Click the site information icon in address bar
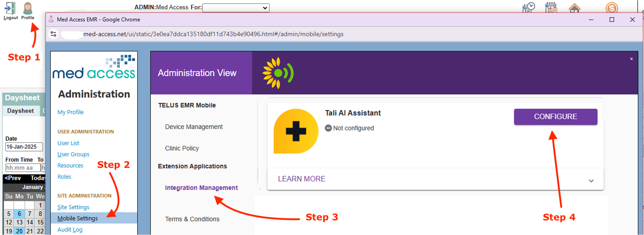644x235 pixels. [x=54, y=34]
